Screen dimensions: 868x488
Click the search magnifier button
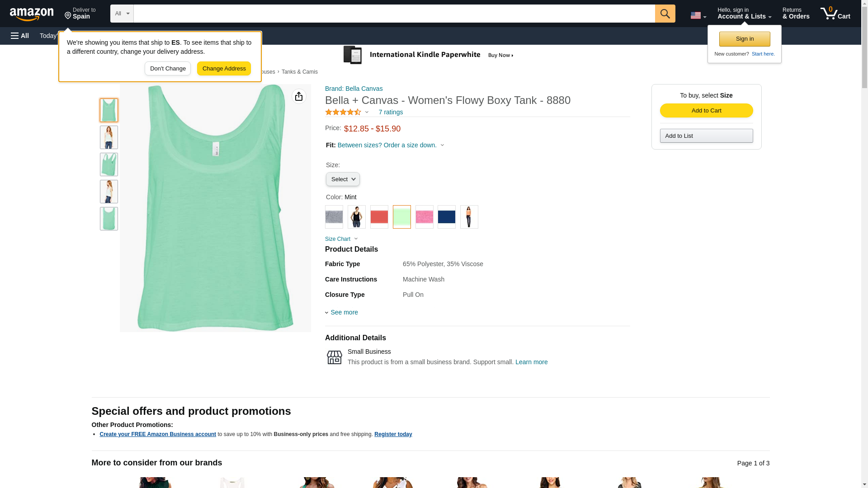coord(665,14)
